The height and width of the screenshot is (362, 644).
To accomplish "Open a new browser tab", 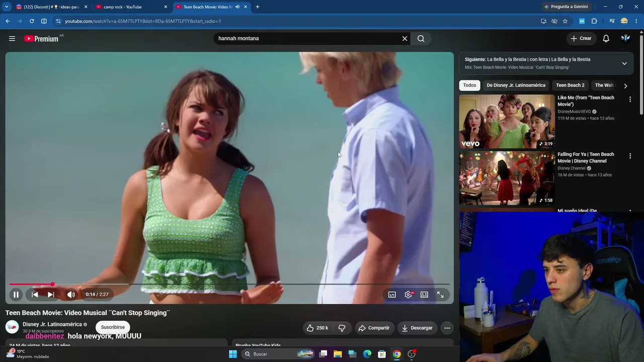I will tap(258, 7).
